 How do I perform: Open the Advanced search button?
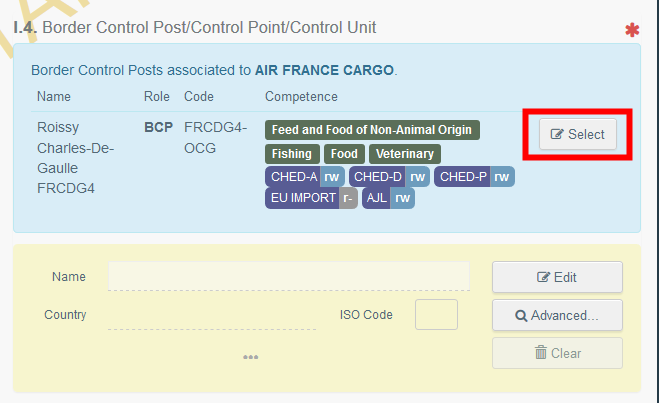coord(557,315)
